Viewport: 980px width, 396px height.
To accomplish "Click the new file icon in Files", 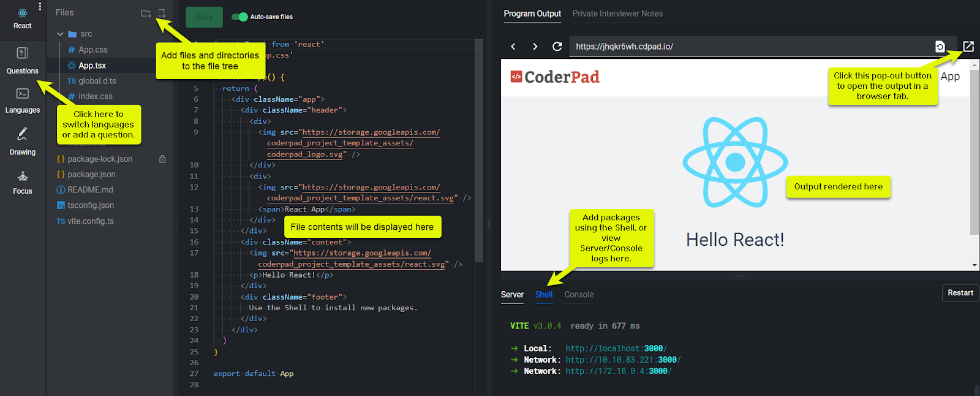I will coord(162,13).
